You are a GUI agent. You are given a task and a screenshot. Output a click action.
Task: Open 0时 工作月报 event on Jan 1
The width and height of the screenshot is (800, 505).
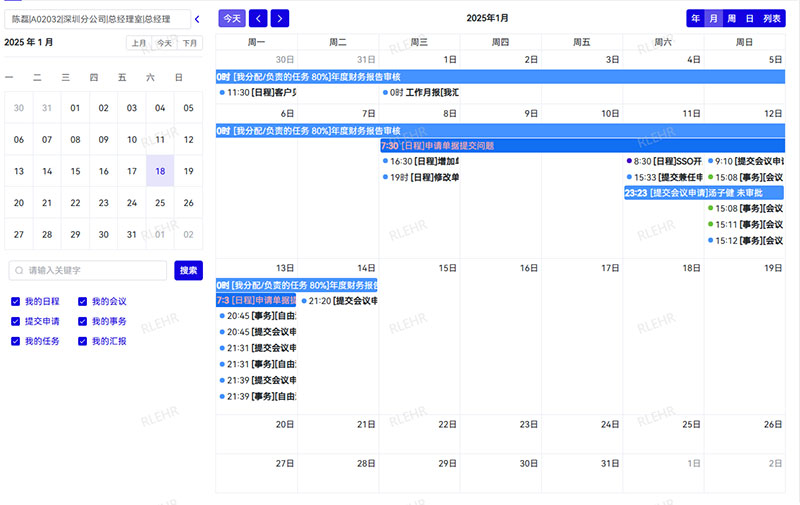coord(419,93)
